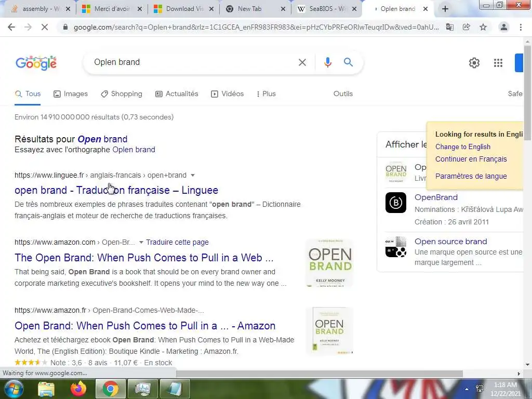Open the OpenBrand knowledge panel entry
532x399 pixels.
[x=436, y=197]
